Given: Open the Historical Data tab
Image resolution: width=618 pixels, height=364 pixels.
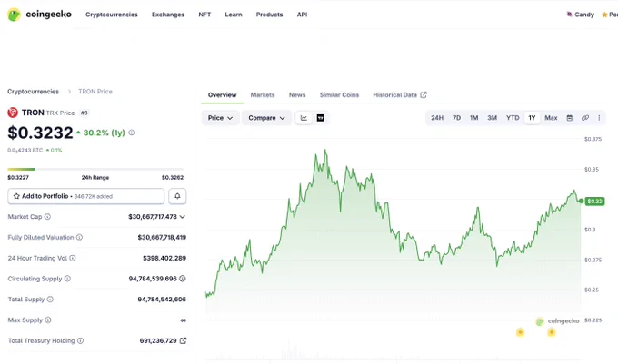Looking at the screenshot, I should point(400,94).
